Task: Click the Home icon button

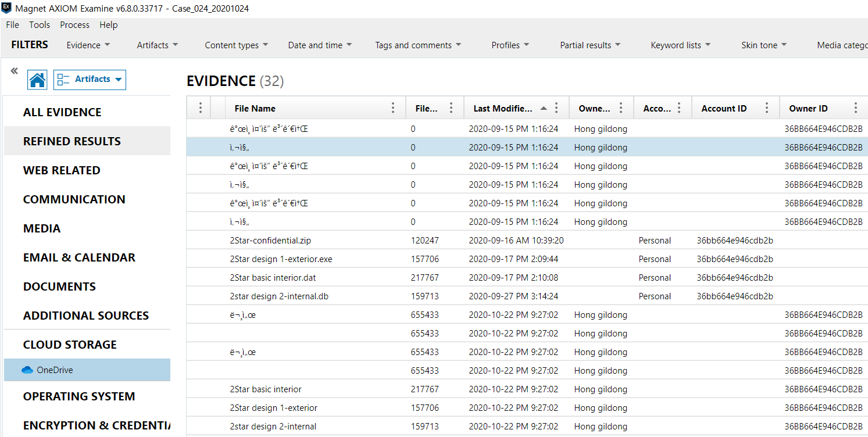Action: coord(37,80)
